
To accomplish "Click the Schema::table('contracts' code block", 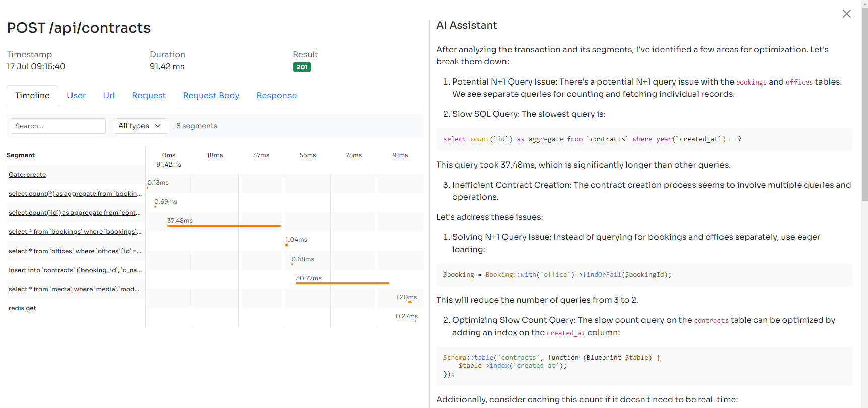I will click(644, 366).
